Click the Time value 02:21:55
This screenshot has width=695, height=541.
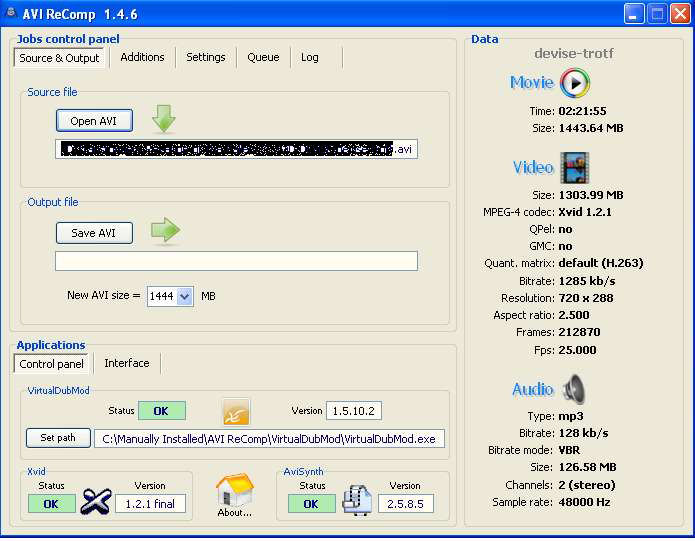point(582,111)
